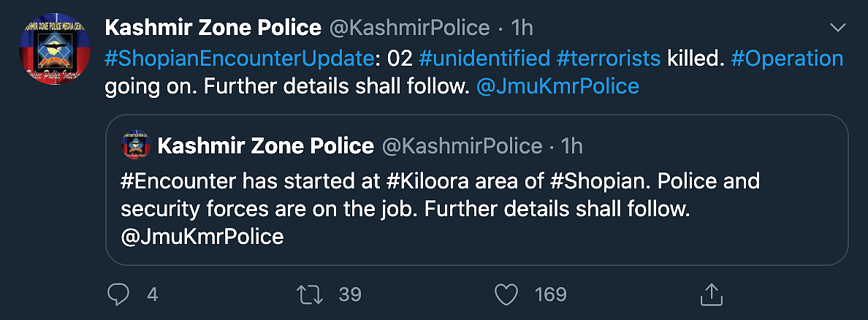Click the reply speech bubble icon

[118, 294]
